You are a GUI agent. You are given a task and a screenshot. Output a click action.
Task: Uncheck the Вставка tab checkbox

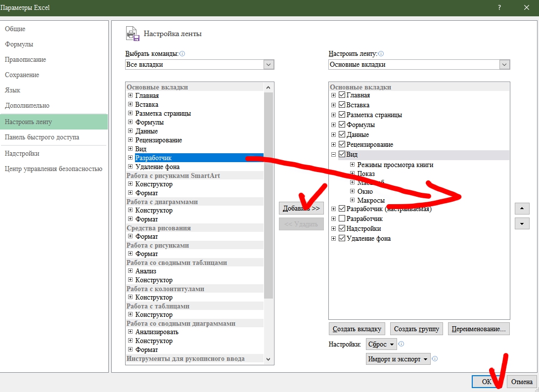342,105
